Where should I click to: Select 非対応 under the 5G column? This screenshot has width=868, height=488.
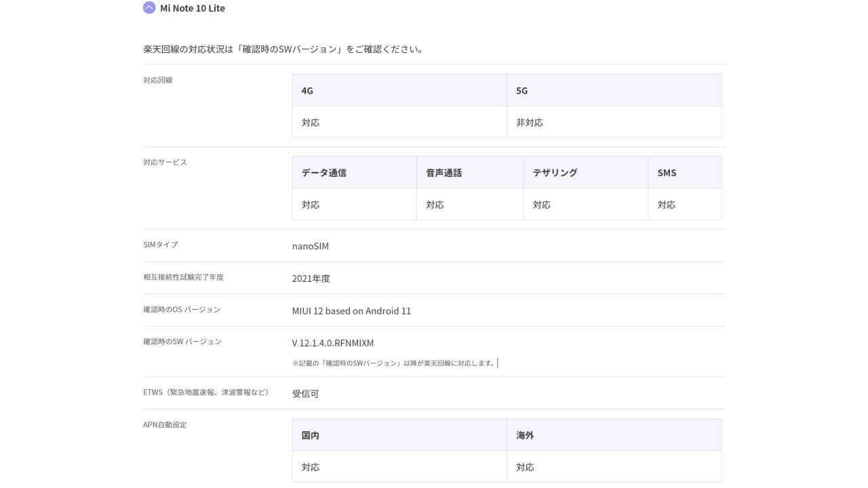click(528, 122)
